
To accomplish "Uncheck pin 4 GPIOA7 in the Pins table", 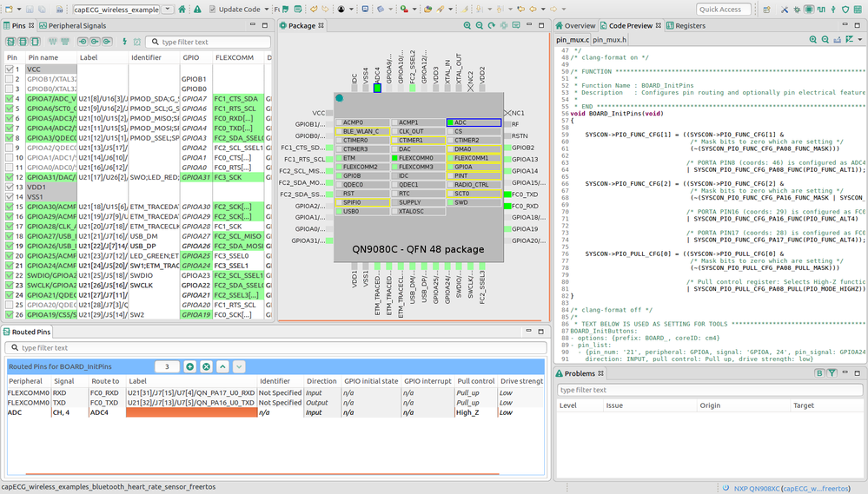I will pos(10,99).
